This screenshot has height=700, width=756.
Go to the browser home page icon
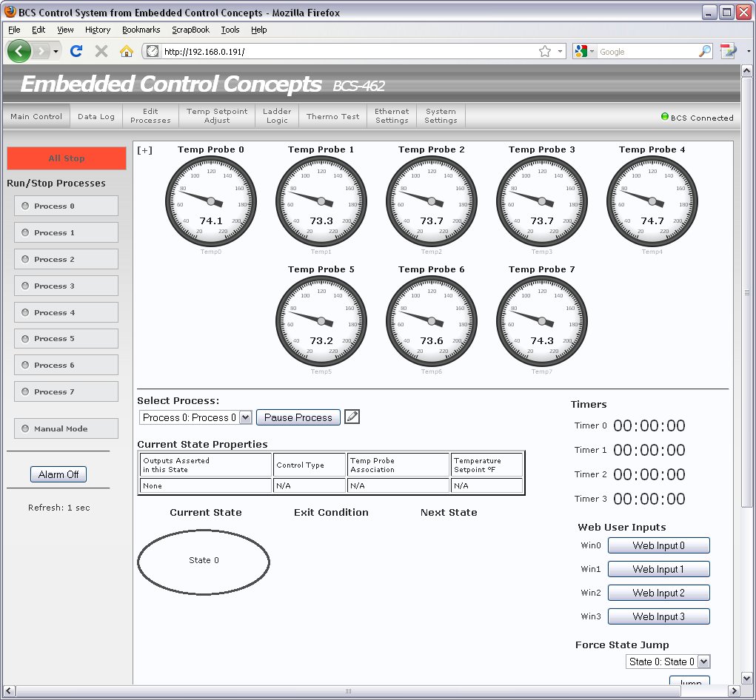tap(127, 50)
